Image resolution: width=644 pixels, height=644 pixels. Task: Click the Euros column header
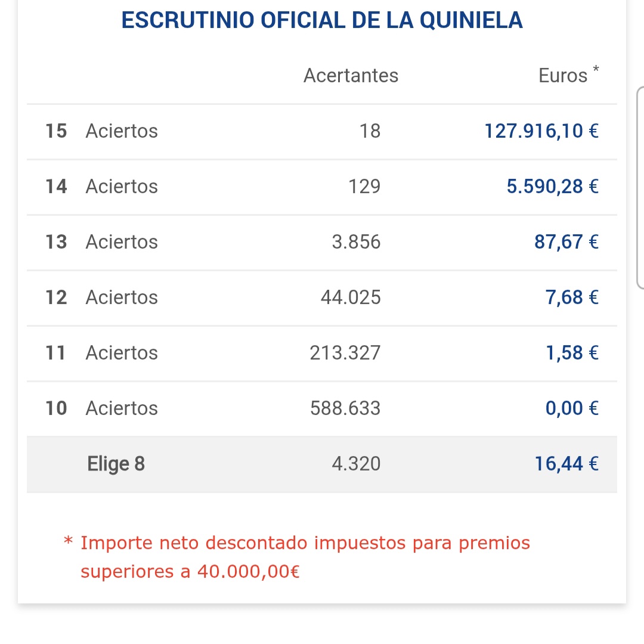563,76
